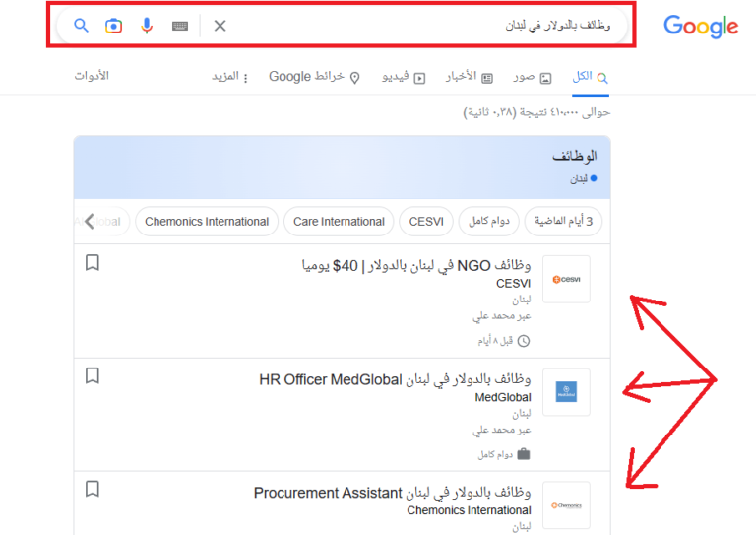Switch to the الأخبار news tab
Viewport: 756px width, 535px height.
[x=461, y=77]
